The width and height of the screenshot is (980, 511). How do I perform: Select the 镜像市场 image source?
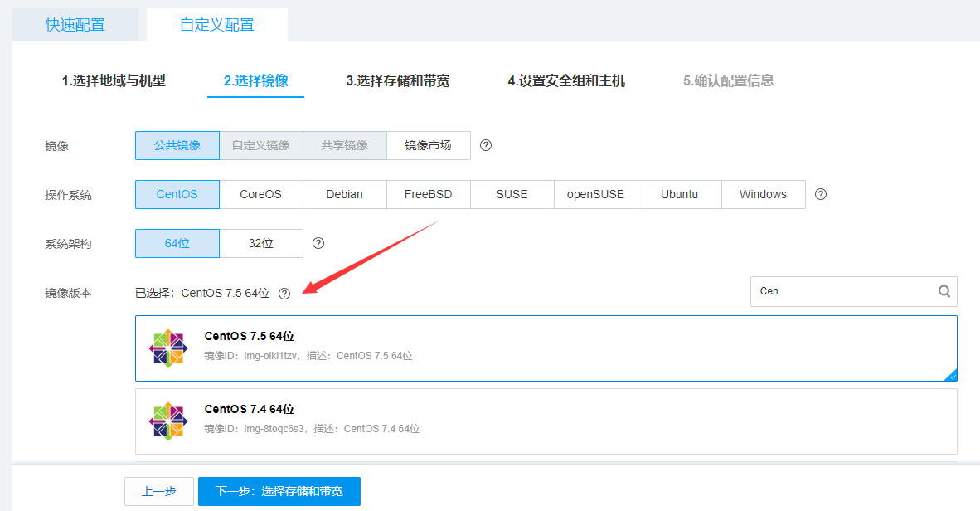pyautogui.click(x=429, y=145)
